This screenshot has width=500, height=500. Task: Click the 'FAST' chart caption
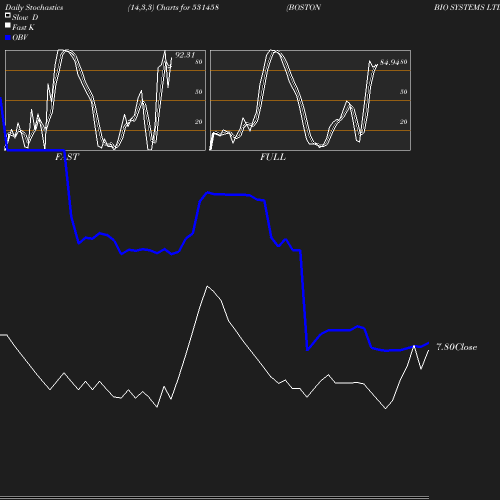[67, 157]
